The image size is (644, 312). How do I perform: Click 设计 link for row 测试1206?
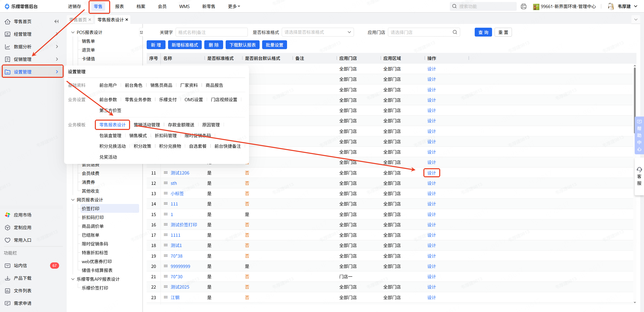click(431, 173)
